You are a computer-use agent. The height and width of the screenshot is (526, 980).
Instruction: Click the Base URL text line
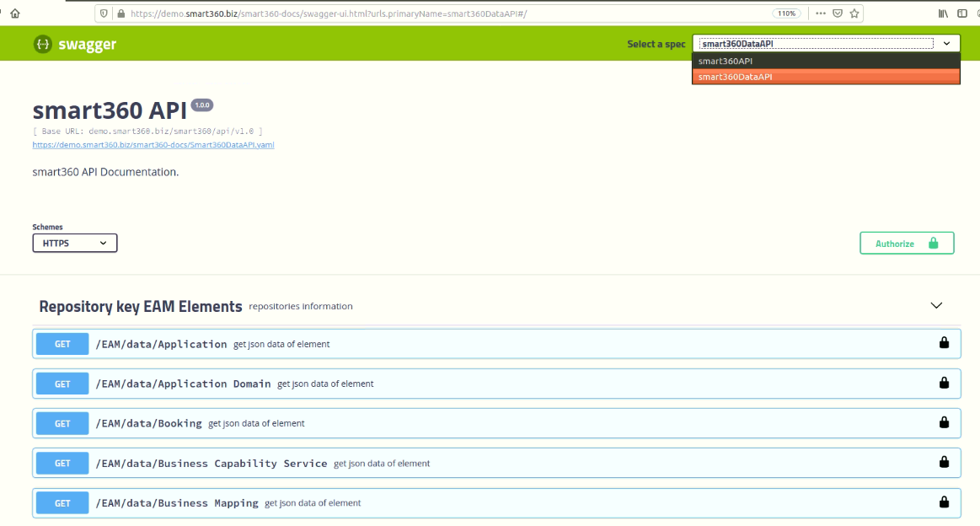click(x=147, y=131)
